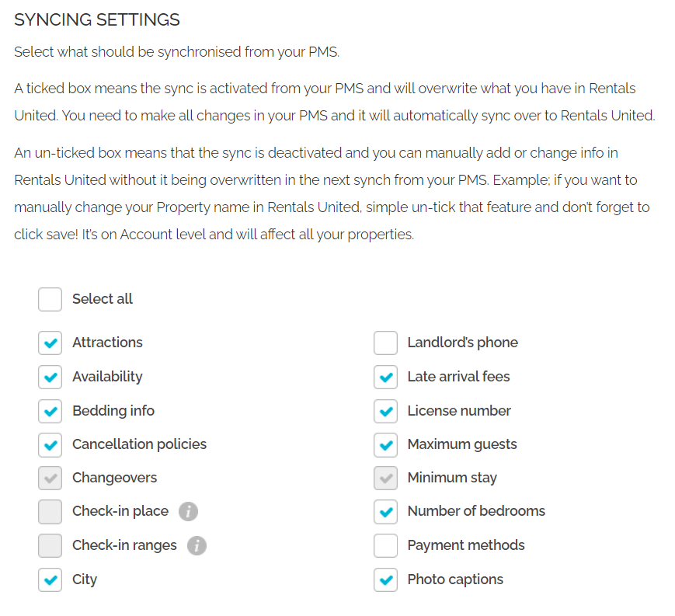Click info icon beside Check-in ranges
Screen dimensions: 675x616
(x=197, y=546)
